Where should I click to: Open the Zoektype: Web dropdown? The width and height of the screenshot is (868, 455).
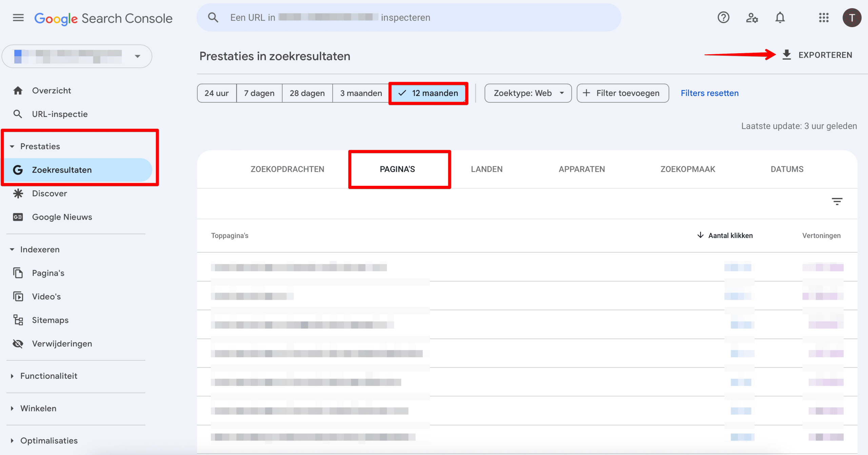528,93
